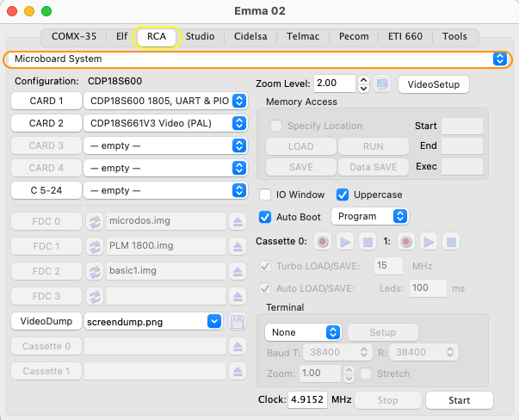Click the FDC 3 swap disk icon
Image resolution: width=519 pixels, height=420 pixels.
click(x=95, y=297)
